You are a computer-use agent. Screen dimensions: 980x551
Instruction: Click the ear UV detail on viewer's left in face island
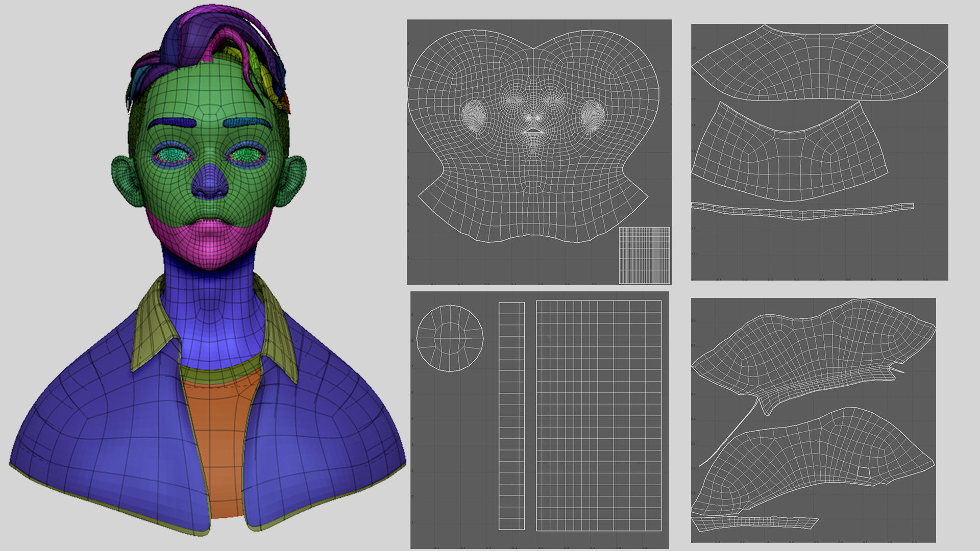click(x=474, y=118)
